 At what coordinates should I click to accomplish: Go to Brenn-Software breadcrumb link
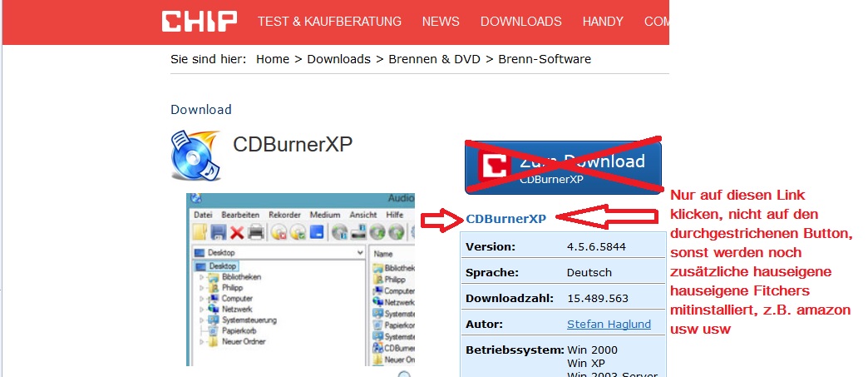pyautogui.click(x=545, y=59)
